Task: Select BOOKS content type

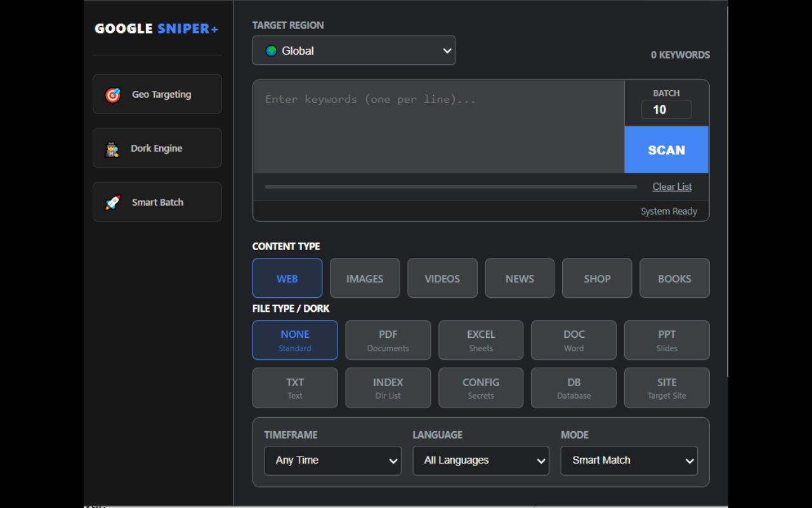Action: pos(674,278)
